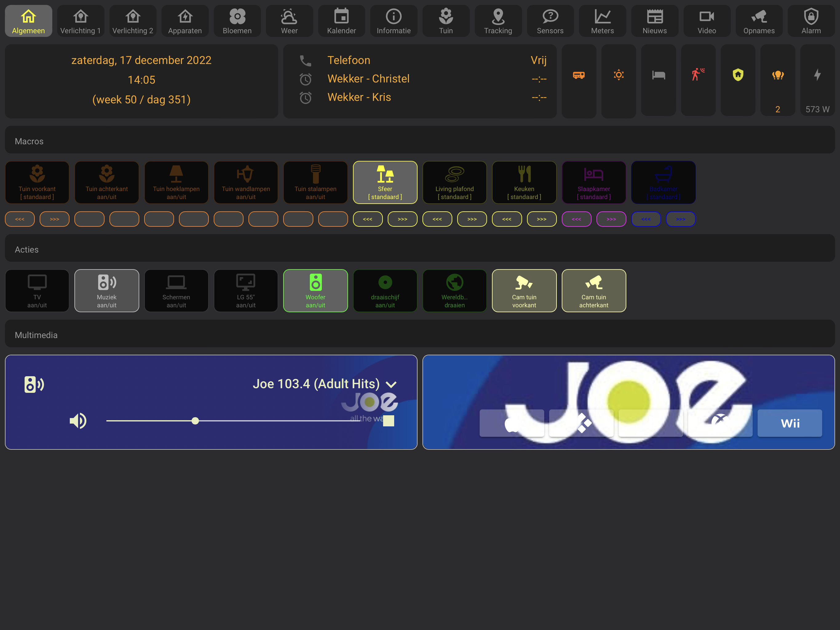This screenshot has height=630, width=840.
Task: Select the Wii source button
Action: pos(790,423)
